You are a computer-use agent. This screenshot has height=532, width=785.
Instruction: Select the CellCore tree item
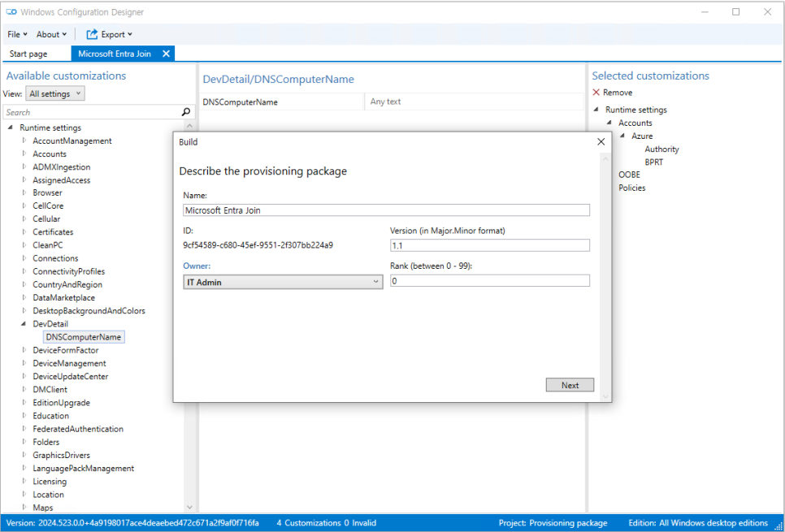tap(48, 205)
